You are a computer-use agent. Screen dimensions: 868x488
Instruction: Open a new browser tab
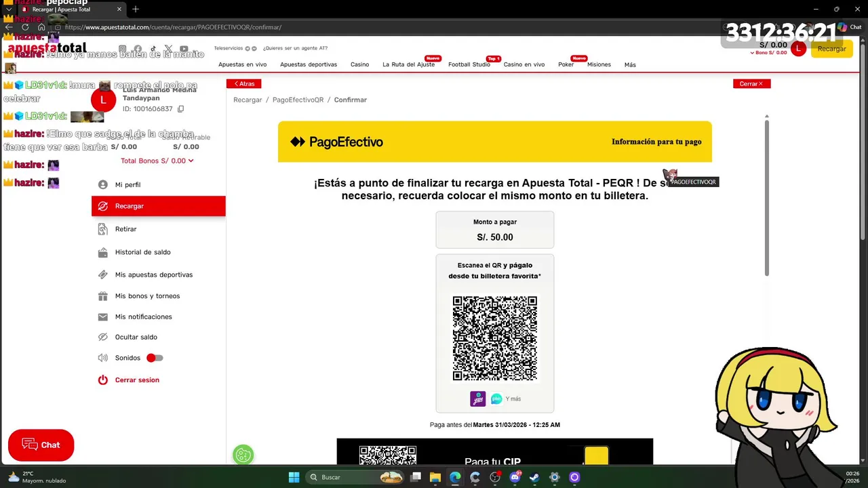pos(136,9)
